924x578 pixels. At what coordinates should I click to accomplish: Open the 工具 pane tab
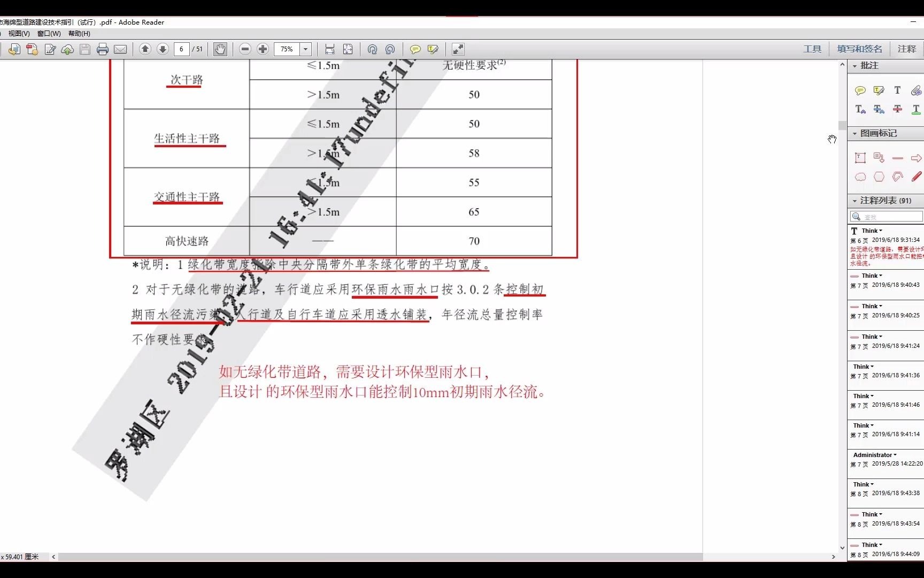812,49
